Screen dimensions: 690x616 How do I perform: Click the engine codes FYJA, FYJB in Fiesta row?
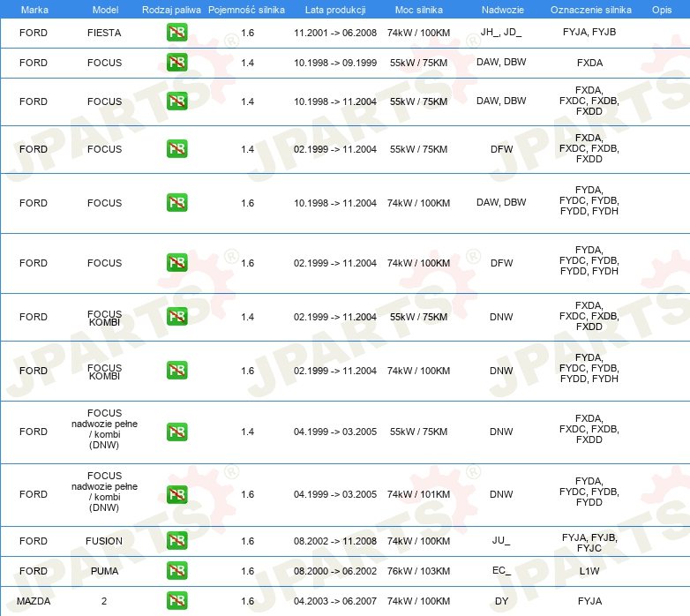pos(589,32)
